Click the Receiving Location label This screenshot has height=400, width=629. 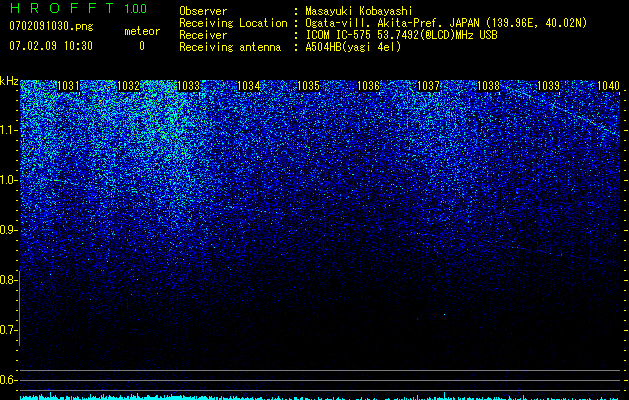click(x=233, y=23)
